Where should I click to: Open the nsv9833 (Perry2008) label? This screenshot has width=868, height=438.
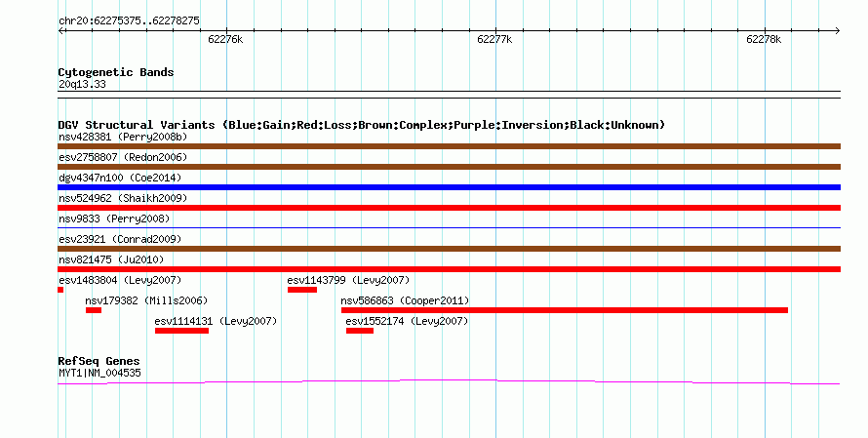click(x=114, y=219)
